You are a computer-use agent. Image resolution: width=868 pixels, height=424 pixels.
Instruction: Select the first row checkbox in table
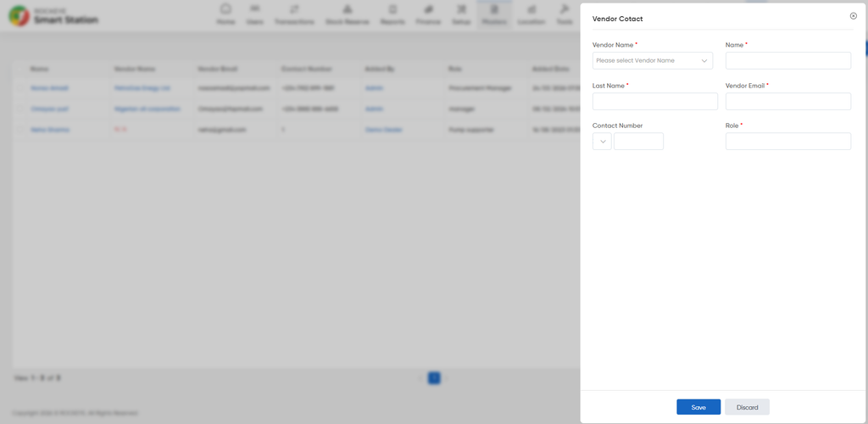click(x=20, y=88)
